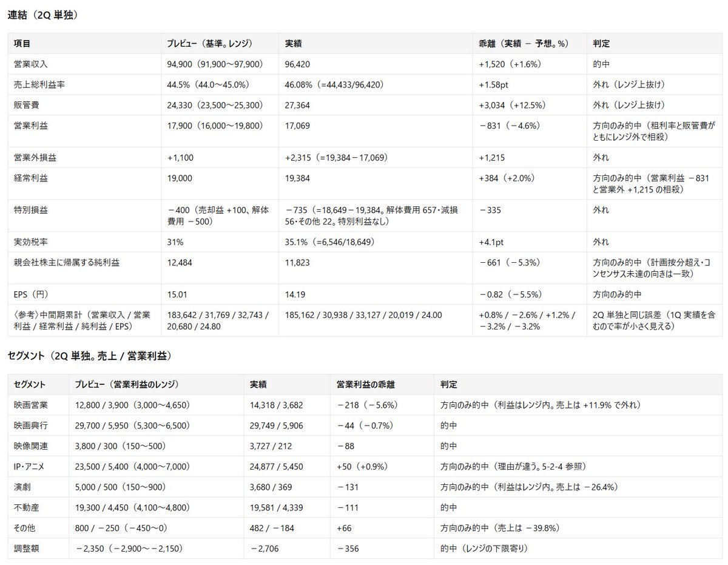Select the 映像関連 segment row label
The width and height of the screenshot is (728, 565).
[30, 446]
